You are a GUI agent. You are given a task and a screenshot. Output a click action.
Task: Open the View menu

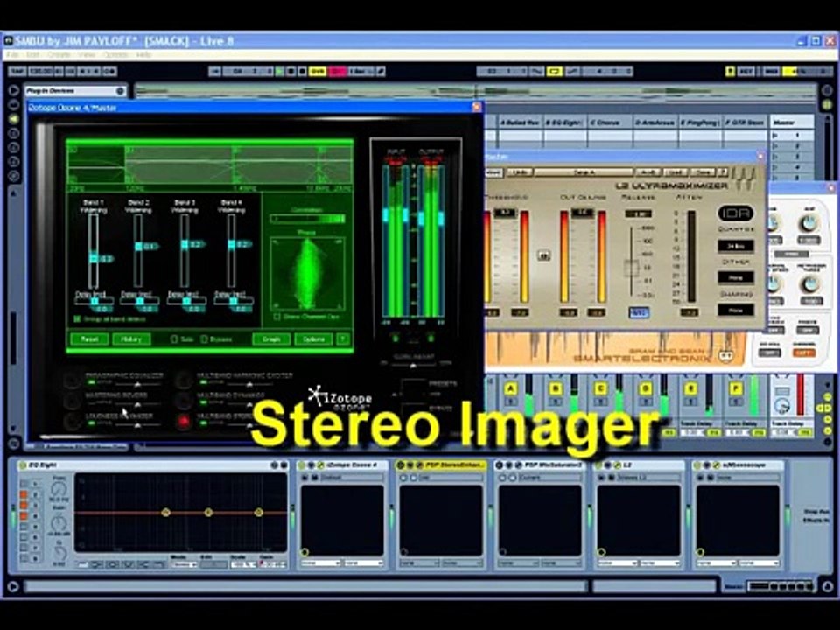87,54
